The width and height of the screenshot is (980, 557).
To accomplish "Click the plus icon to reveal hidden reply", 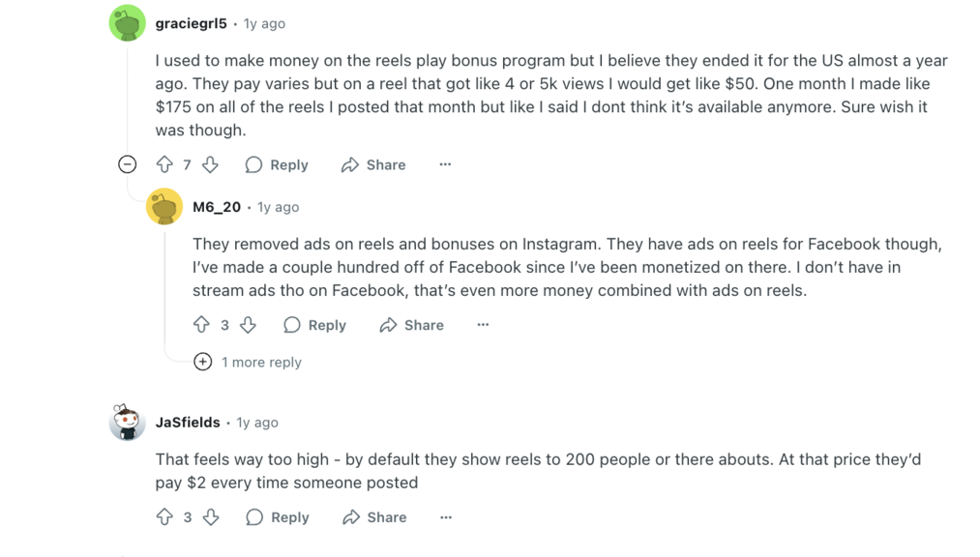I will 202,362.
